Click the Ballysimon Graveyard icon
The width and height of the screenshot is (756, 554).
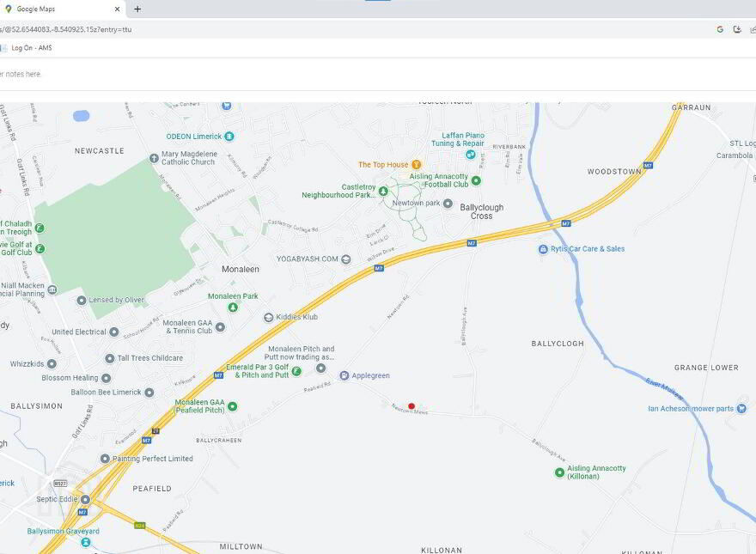coord(86,542)
